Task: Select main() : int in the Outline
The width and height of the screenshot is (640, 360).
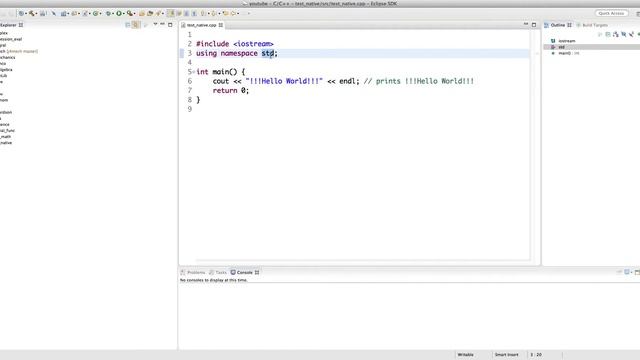Action: (x=569, y=53)
